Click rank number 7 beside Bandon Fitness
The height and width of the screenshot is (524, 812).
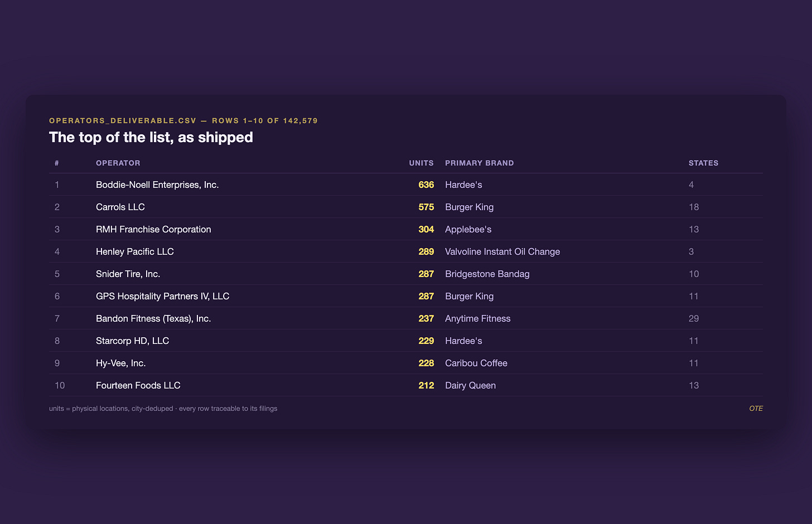tap(57, 318)
